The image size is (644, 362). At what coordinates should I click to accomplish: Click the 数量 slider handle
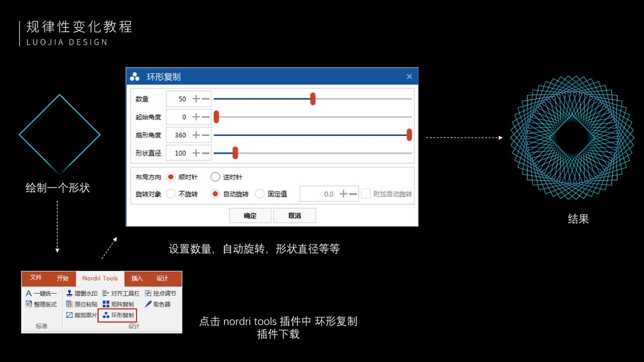(312, 99)
